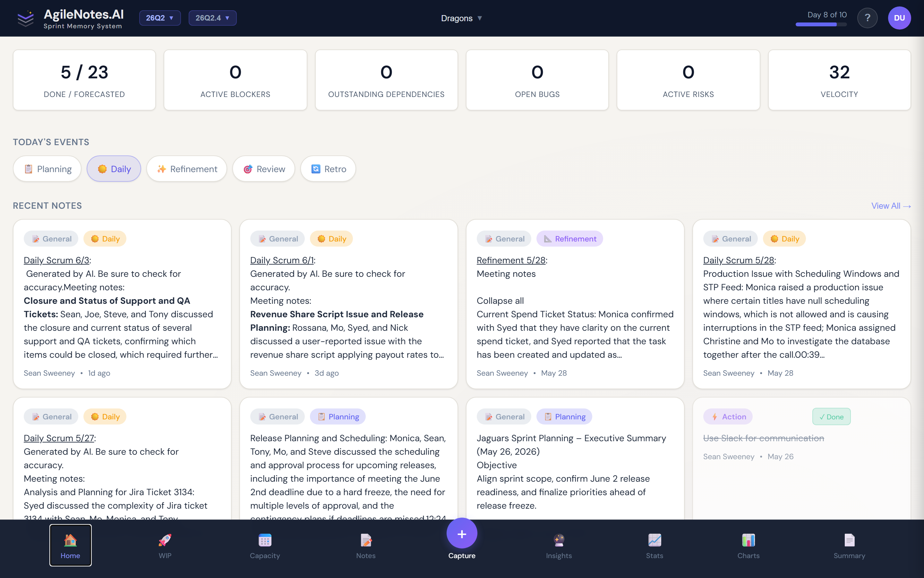The image size is (924, 578).
Task: Open the Daily Scrum 6/3 note link
Action: (x=56, y=260)
